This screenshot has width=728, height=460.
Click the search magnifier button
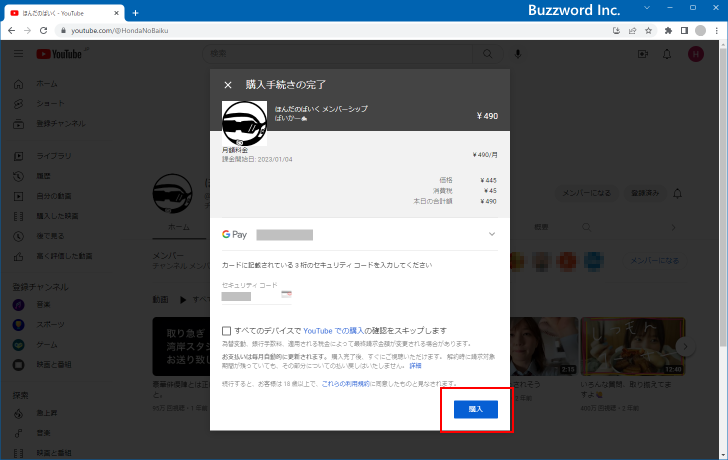click(488, 54)
